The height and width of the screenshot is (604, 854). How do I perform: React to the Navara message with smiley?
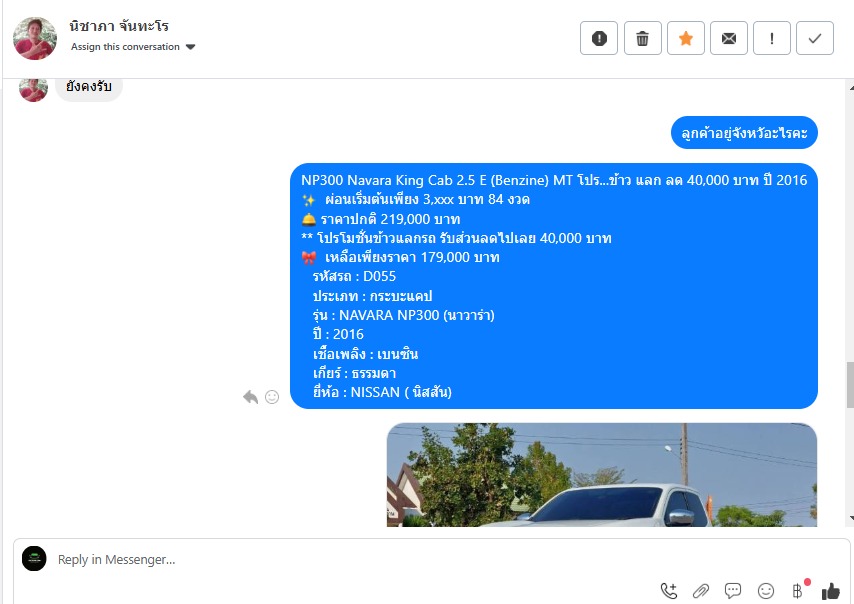(272, 397)
